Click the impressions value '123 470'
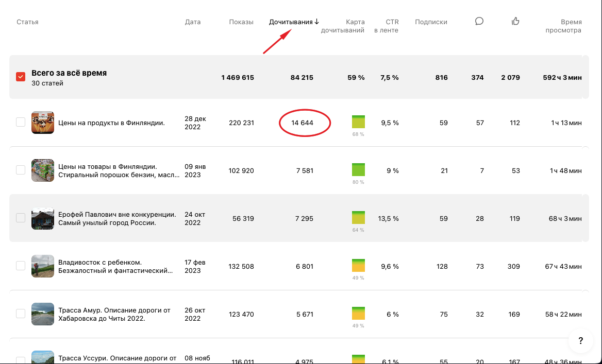602x364 pixels. click(241, 314)
